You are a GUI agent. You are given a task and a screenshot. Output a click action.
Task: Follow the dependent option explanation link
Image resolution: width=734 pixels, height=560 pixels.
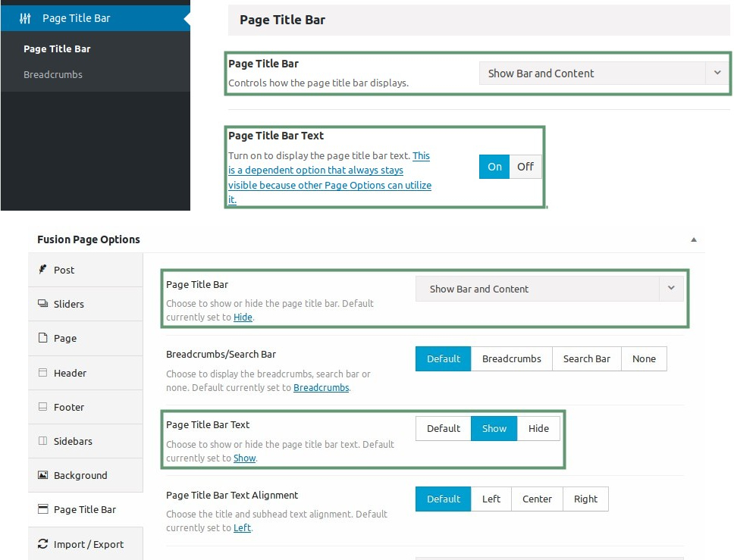[x=330, y=177]
